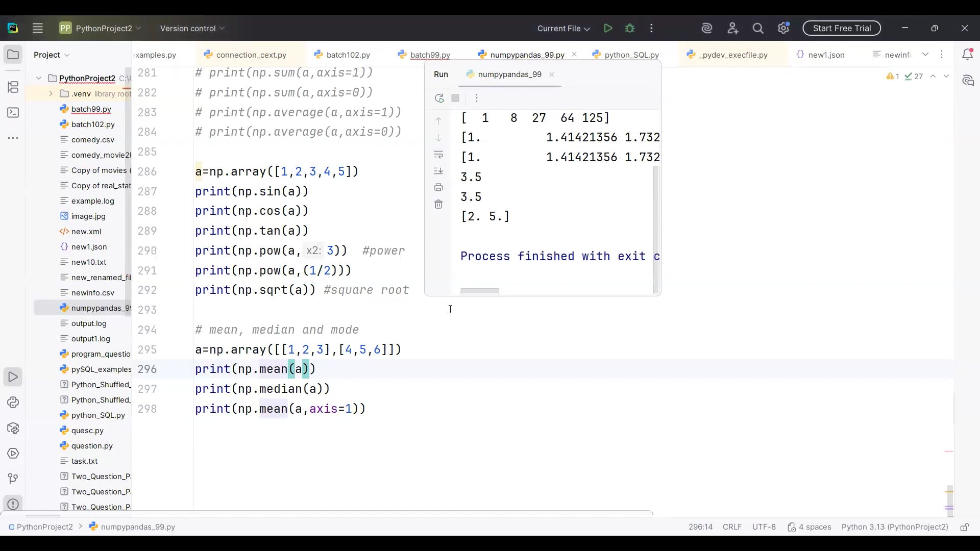Screen dimensions: 980x551
Task: Open Terminal tool window icon
Action: [13, 113]
